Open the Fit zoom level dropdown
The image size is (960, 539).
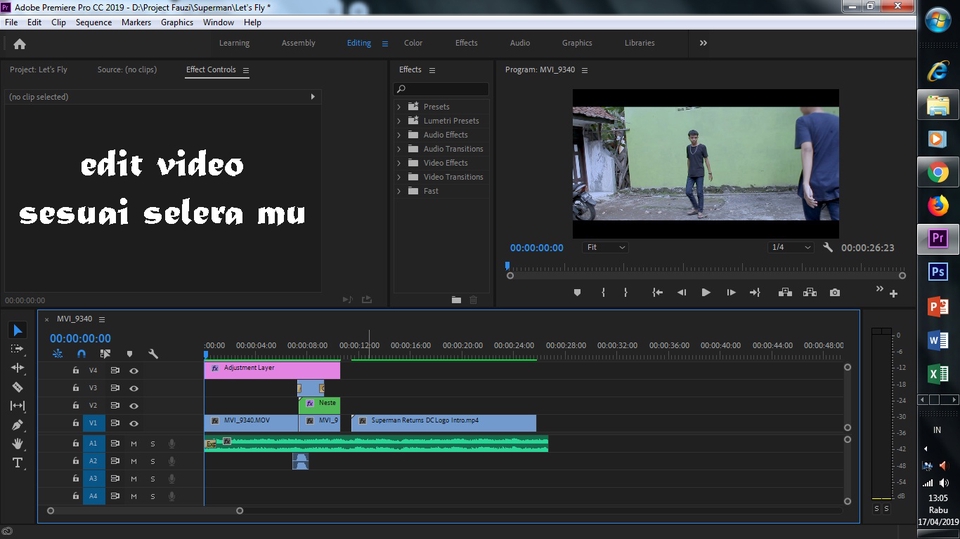click(x=606, y=247)
